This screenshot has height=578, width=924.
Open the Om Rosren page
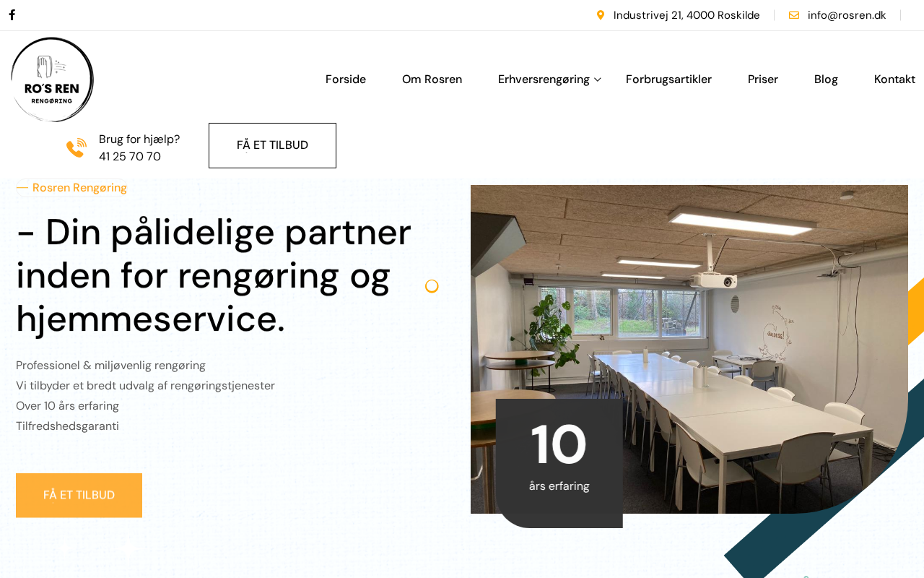point(432,79)
